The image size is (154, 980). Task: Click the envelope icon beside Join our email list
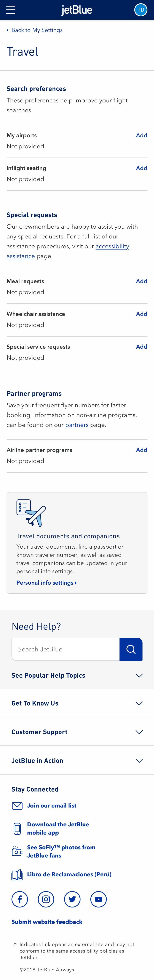pyautogui.click(x=17, y=805)
